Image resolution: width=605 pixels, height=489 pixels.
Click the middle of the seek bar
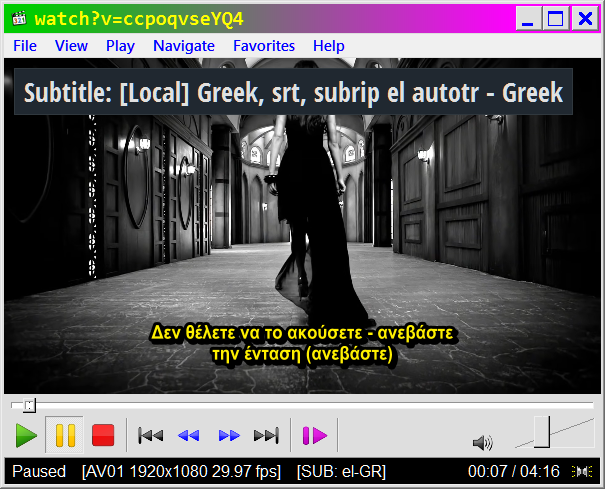pos(302,405)
